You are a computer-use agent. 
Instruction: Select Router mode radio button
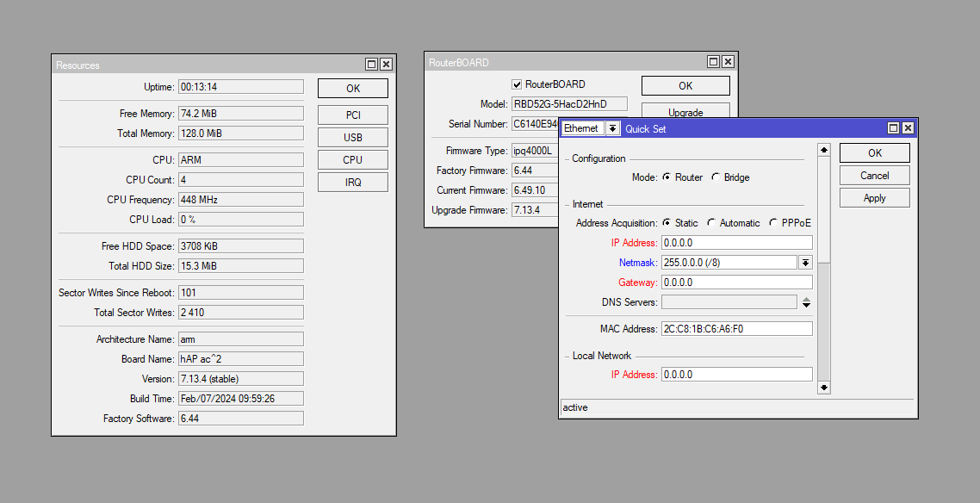tap(667, 177)
